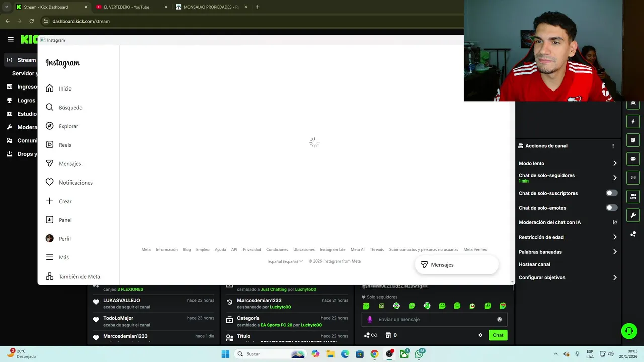Click lightning bolt widget icon
644x362 pixels.
click(x=633, y=121)
